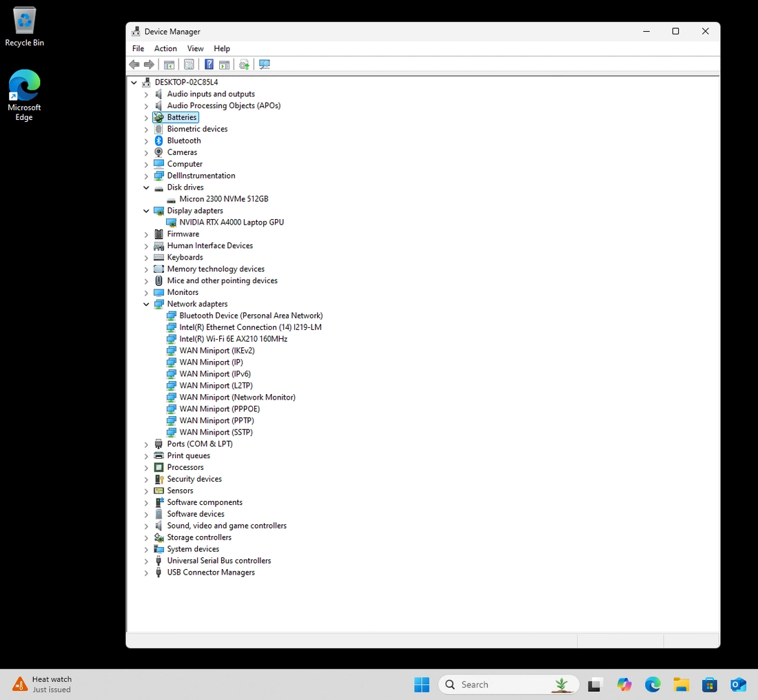Click the Forward arrow in the toolbar
The height and width of the screenshot is (700, 758).
click(x=149, y=64)
